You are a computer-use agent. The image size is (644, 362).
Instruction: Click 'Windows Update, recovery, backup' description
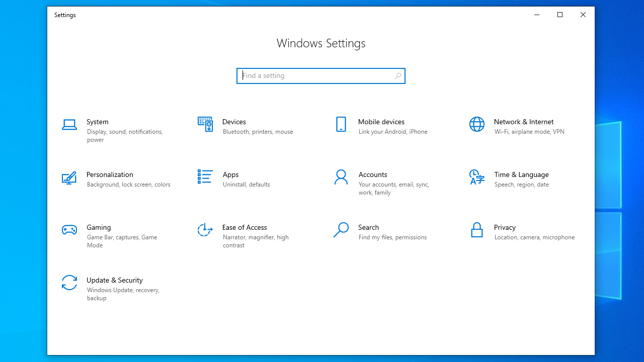(123, 294)
